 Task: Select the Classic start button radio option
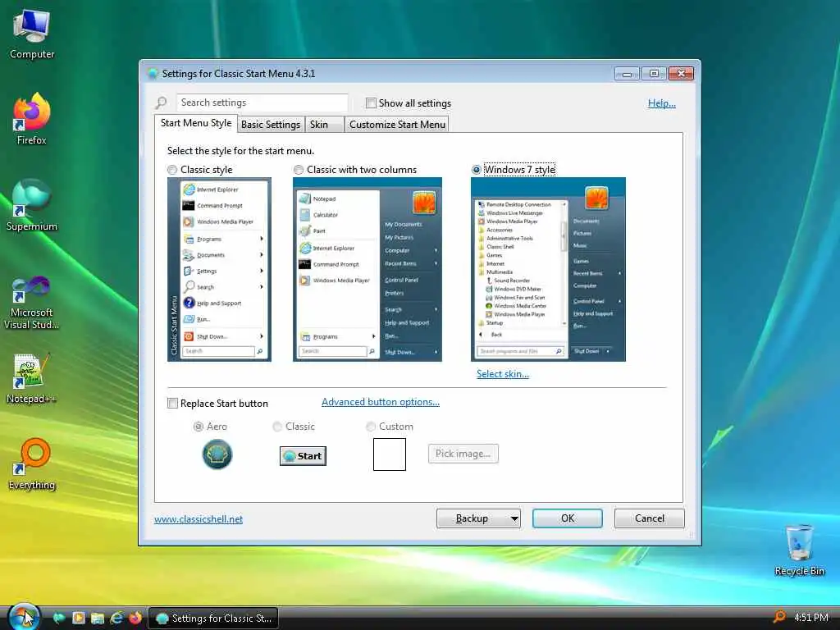277,427
